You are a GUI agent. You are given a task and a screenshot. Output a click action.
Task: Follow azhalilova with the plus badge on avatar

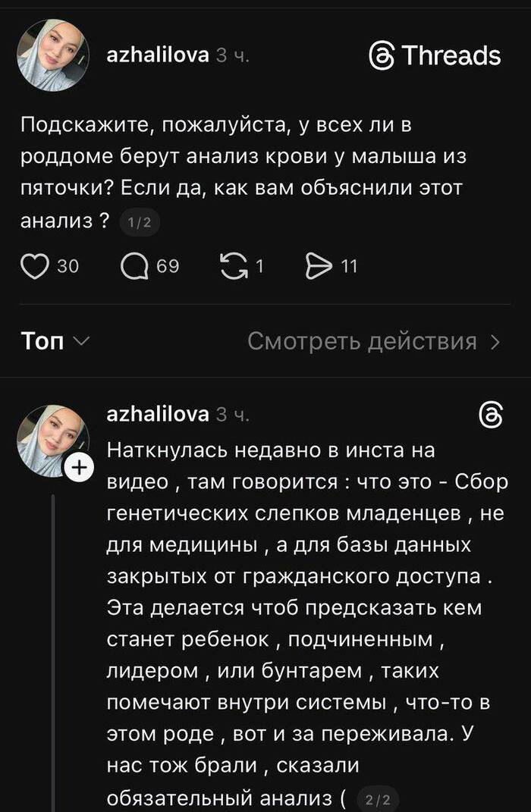(77, 470)
